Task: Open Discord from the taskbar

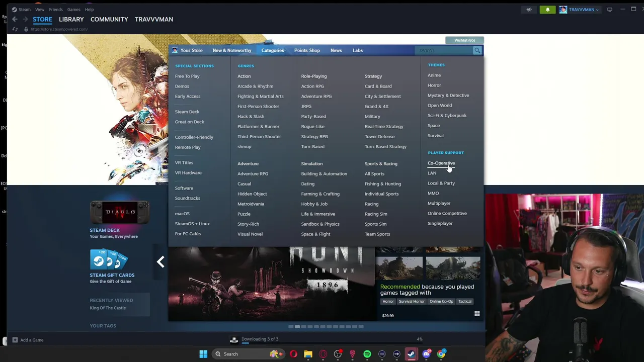Action: tap(427, 354)
